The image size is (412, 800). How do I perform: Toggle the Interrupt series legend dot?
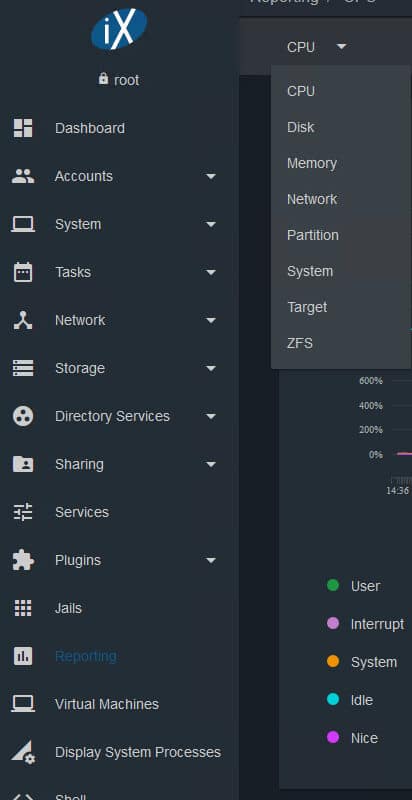pyautogui.click(x=333, y=623)
